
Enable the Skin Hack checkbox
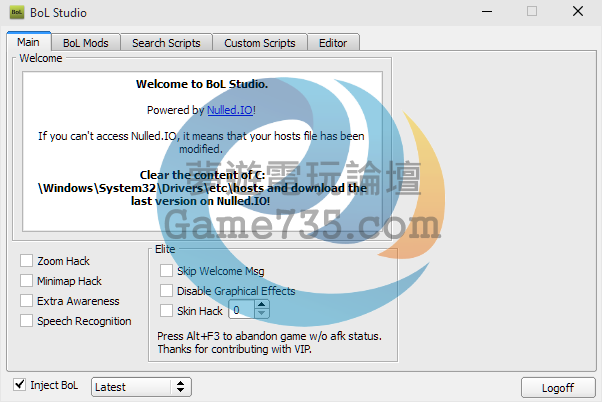(x=166, y=311)
